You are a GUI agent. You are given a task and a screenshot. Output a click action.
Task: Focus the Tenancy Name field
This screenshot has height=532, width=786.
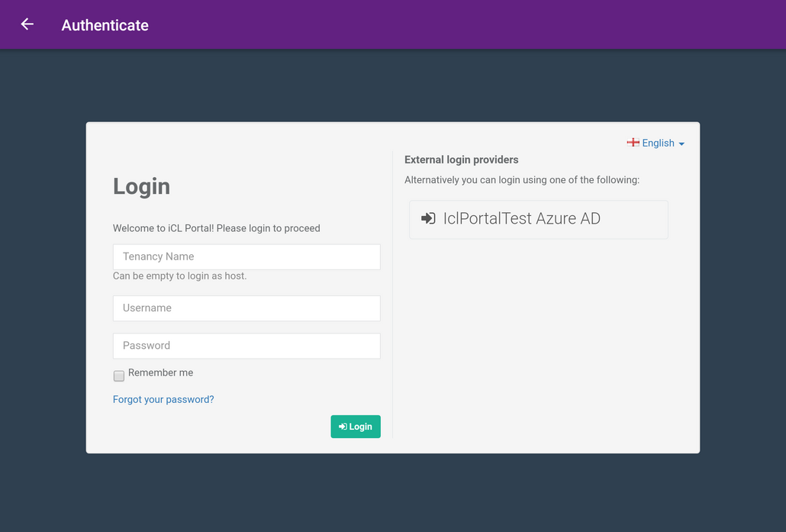tap(246, 256)
